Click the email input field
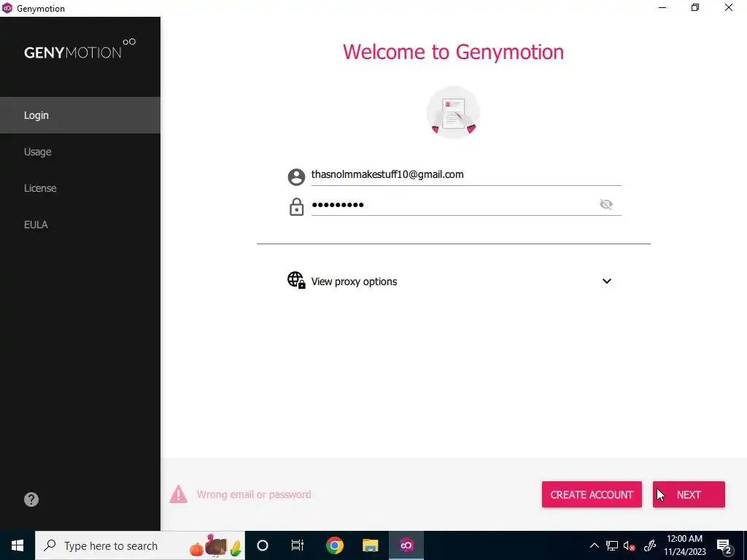Viewport: 747px width, 560px height. pyautogui.click(x=466, y=175)
